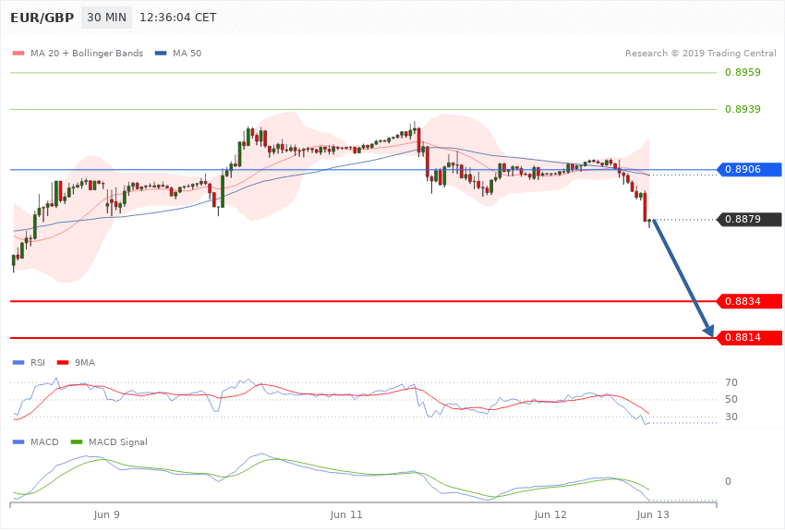Viewport: 785px width, 532px height.
Task: Click the Jun 9 date axis label
Action: coord(106,515)
